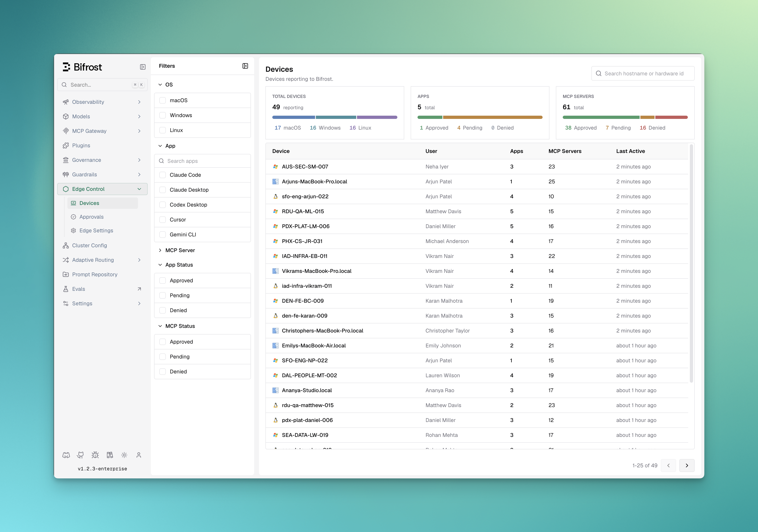The height and width of the screenshot is (532, 758).
Task: Click the Governance building icon
Action: click(66, 160)
